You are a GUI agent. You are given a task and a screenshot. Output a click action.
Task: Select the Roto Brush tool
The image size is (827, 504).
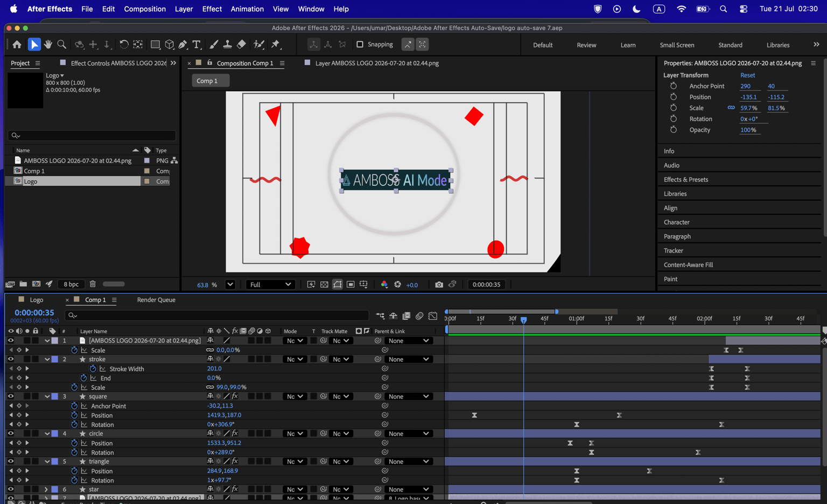click(x=259, y=45)
